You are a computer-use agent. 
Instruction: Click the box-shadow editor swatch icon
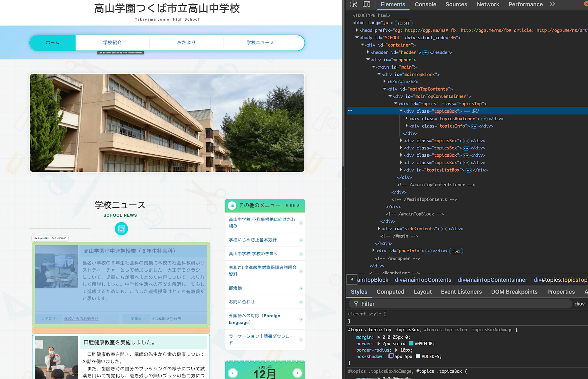point(391,356)
